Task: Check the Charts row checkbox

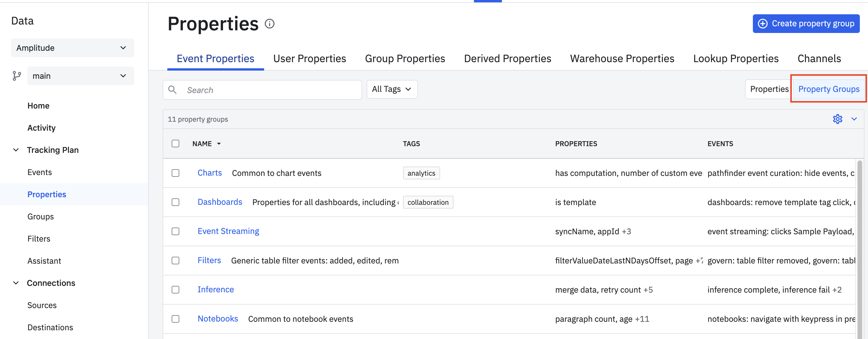Action: (x=175, y=173)
